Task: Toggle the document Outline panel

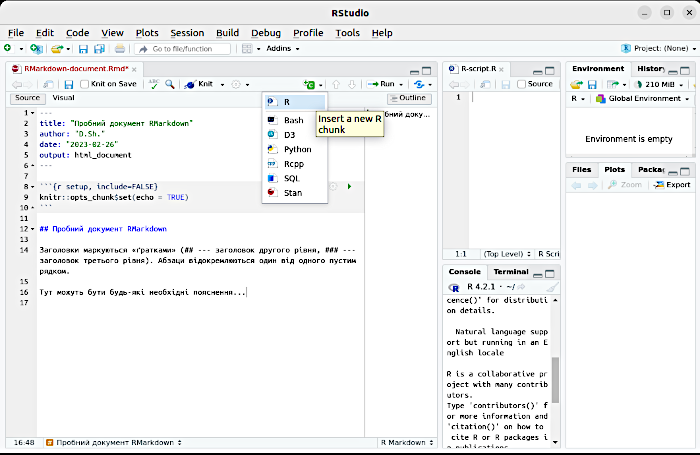Action: pyautogui.click(x=409, y=98)
